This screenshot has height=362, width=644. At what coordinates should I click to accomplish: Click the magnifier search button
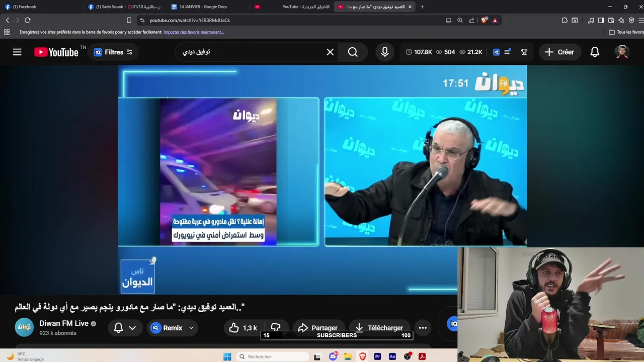click(353, 52)
